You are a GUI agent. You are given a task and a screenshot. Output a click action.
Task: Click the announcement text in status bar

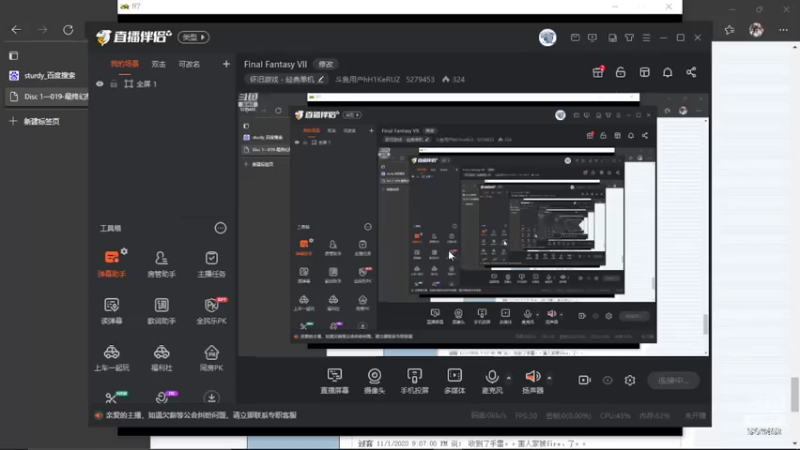(x=201, y=415)
